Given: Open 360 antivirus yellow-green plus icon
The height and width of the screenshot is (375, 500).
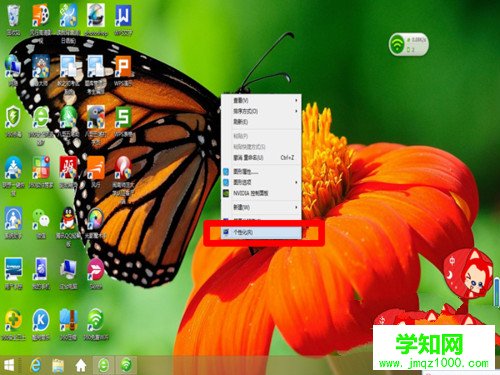Looking at the screenshot, I should 13,320.
